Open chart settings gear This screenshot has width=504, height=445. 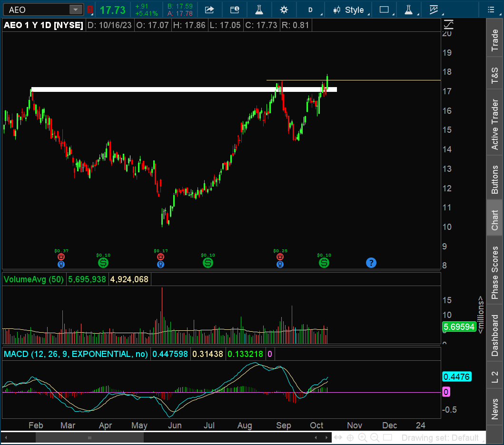pyautogui.click(x=284, y=10)
